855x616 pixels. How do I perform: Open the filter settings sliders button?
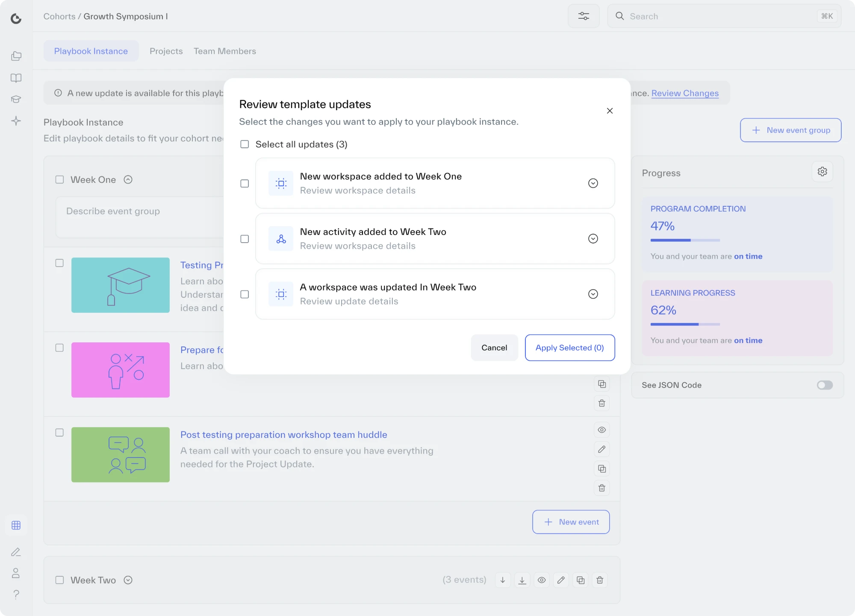[584, 16]
